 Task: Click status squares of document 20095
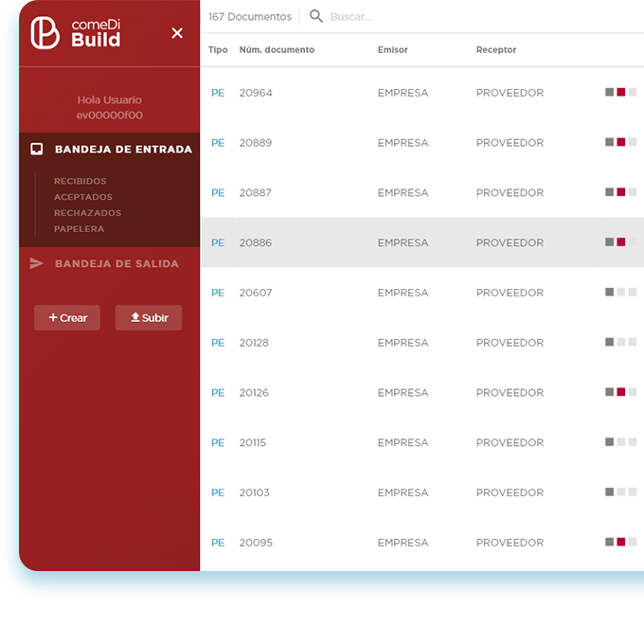(x=620, y=542)
